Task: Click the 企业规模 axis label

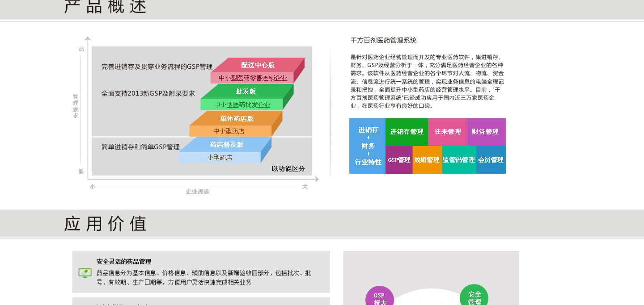Action: tap(197, 191)
